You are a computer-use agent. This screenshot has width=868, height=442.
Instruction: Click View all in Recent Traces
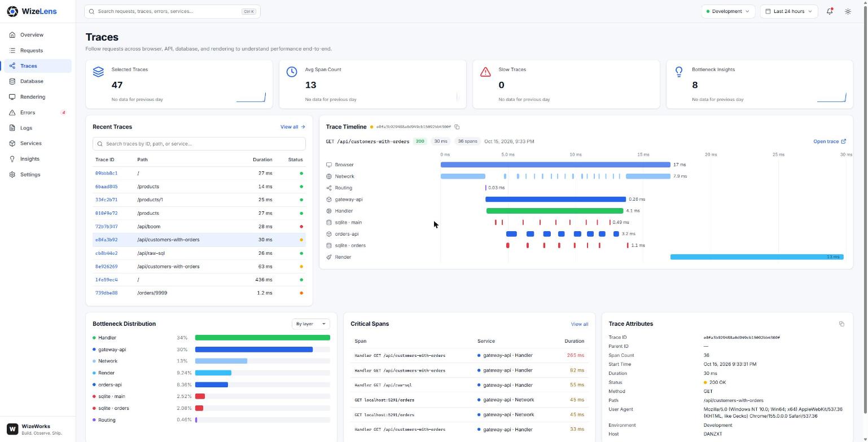pyautogui.click(x=292, y=127)
